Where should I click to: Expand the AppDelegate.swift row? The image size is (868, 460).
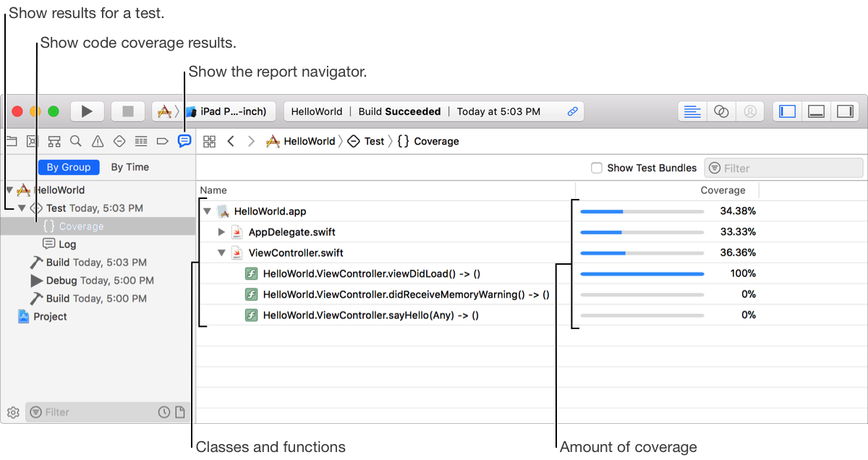(222, 232)
